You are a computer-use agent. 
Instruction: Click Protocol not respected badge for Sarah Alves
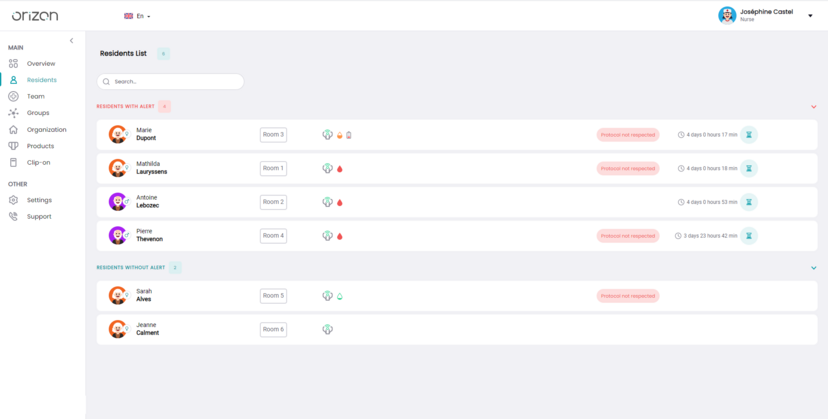pyautogui.click(x=628, y=296)
